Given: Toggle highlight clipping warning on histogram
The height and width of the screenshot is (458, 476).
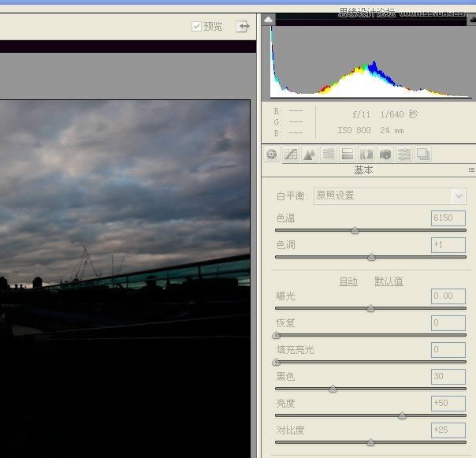Looking at the screenshot, I should (x=471, y=20).
